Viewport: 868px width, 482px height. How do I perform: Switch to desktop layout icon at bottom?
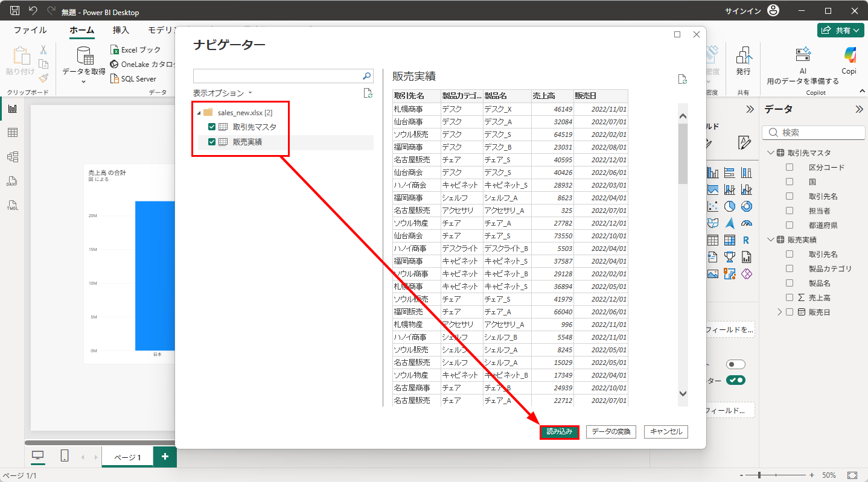click(x=37, y=456)
